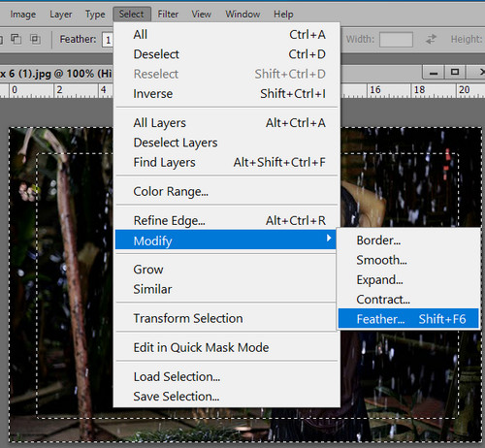Close the open Select menu

[132, 15]
